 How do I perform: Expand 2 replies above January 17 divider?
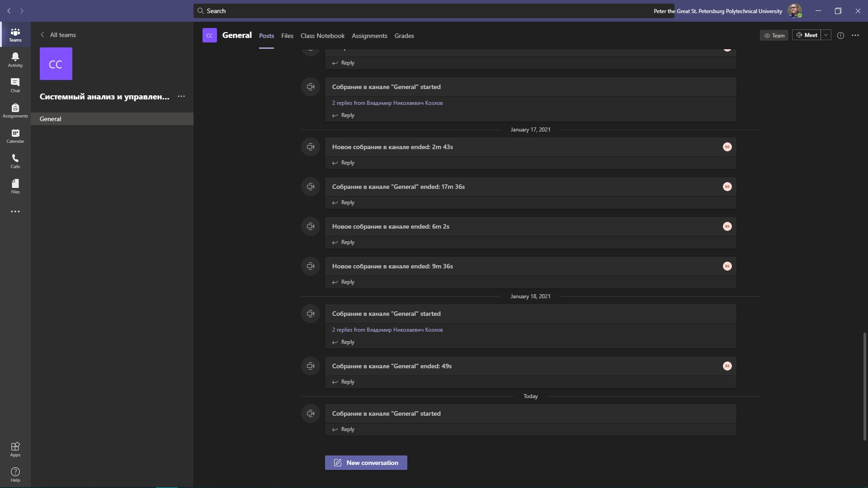tap(387, 103)
